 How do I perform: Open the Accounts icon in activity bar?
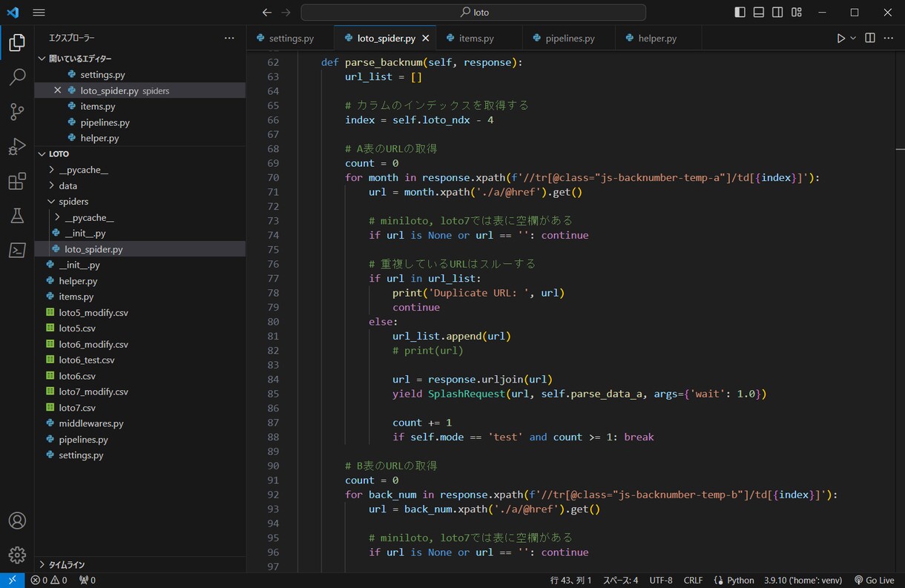click(x=17, y=521)
